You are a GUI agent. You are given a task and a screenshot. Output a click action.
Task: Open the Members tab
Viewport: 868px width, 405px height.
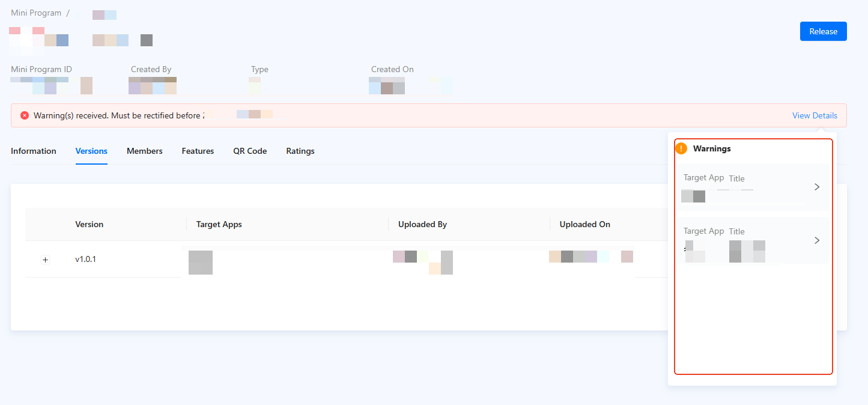(144, 151)
